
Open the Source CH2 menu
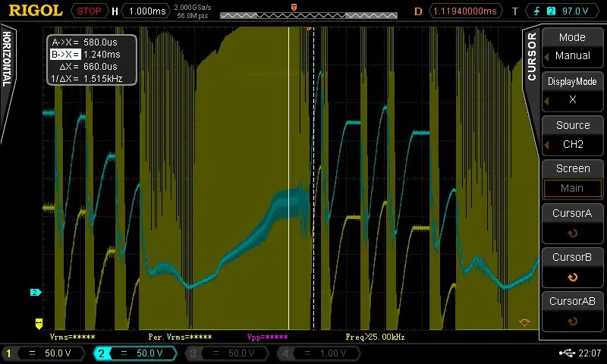572,135
